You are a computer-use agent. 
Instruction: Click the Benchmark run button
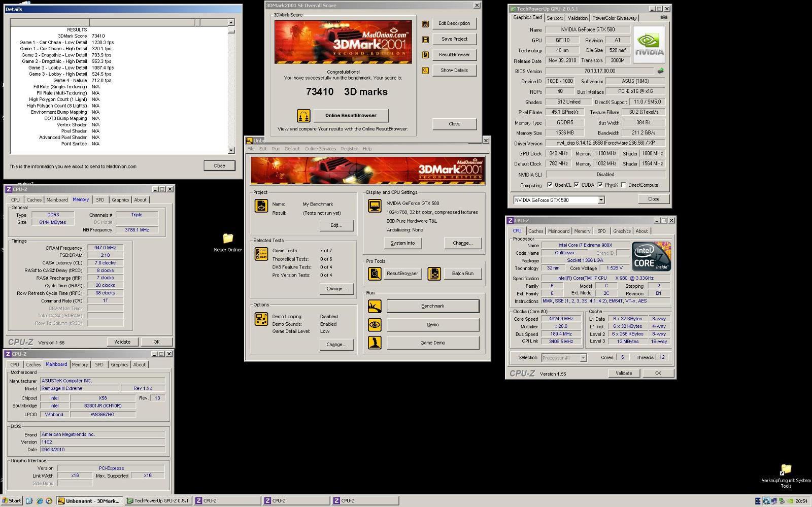(x=433, y=306)
